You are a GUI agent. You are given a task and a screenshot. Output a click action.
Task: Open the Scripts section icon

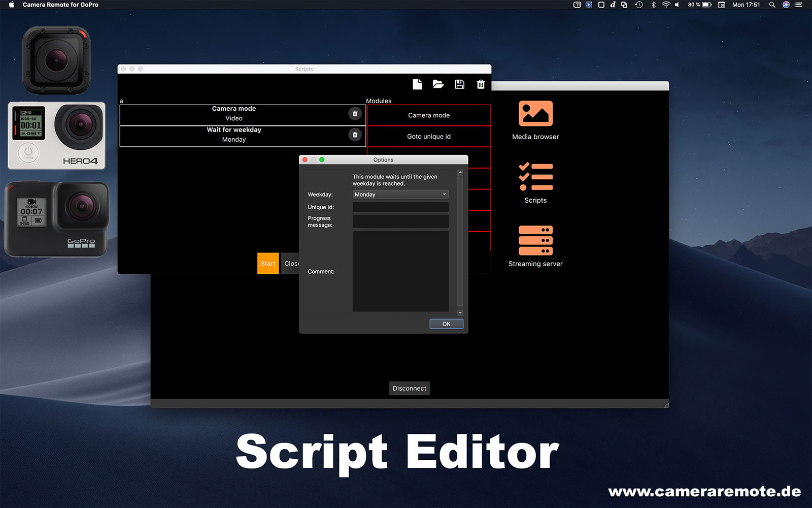(x=535, y=177)
